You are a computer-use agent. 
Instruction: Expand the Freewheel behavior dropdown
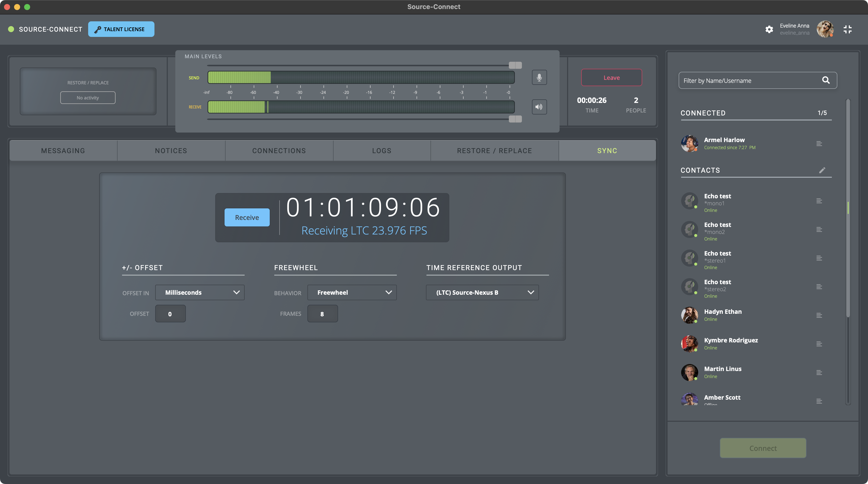(352, 292)
